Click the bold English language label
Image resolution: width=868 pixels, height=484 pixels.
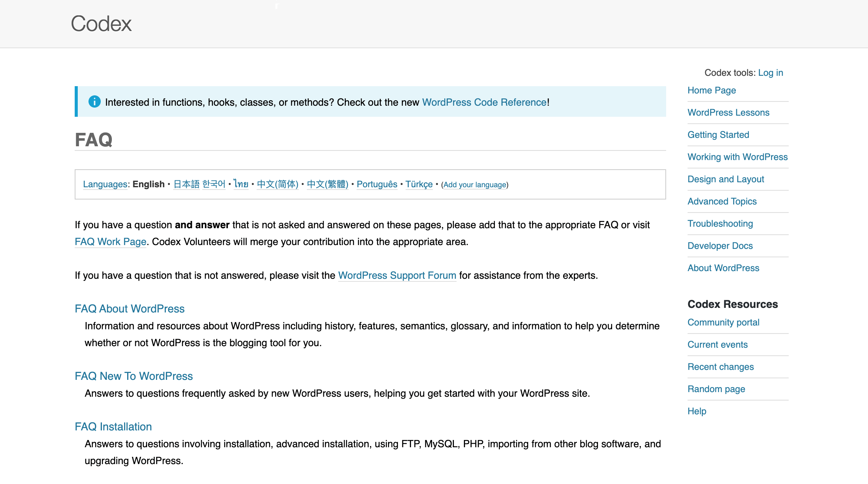coord(149,184)
